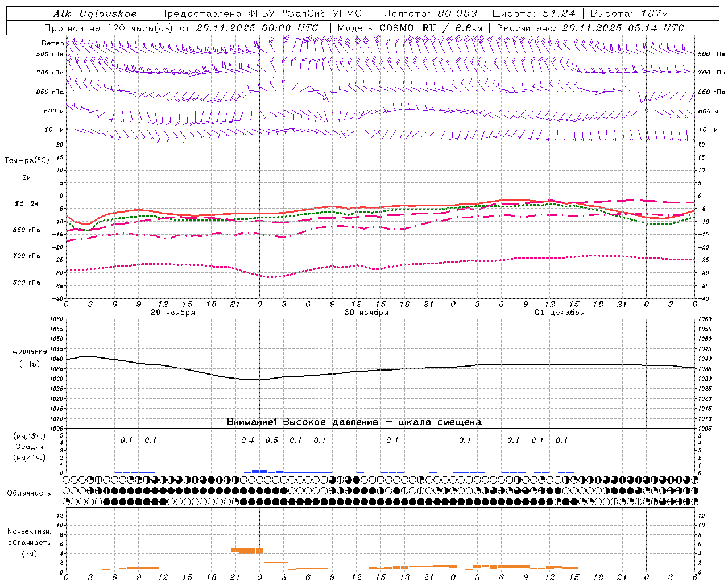Select the forecast line Прогноз на 120 часа(ов)
The image size is (728, 582).
[109, 28]
